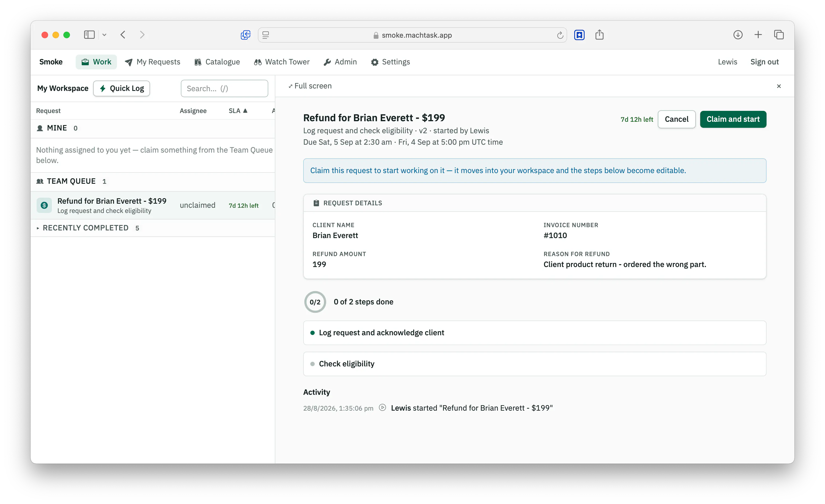
Task: Switch detail panel to Full screen
Action: pyautogui.click(x=310, y=86)
